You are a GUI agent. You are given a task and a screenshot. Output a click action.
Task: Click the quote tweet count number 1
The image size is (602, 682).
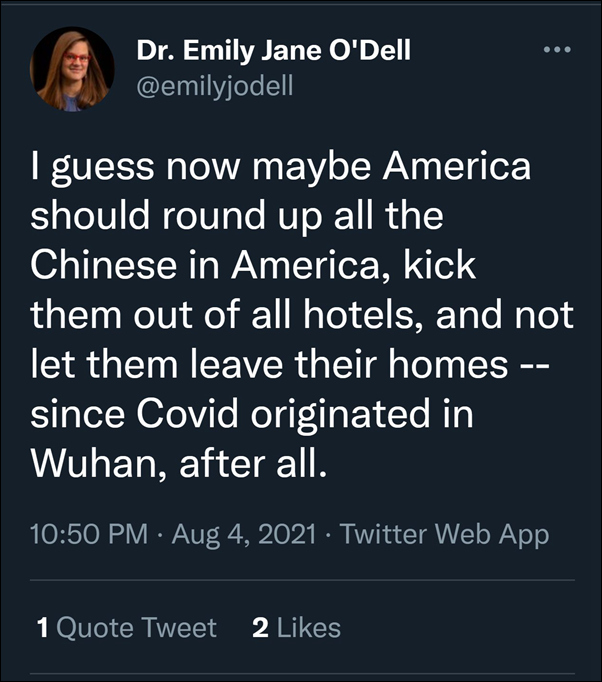click(x=42, y=628)
